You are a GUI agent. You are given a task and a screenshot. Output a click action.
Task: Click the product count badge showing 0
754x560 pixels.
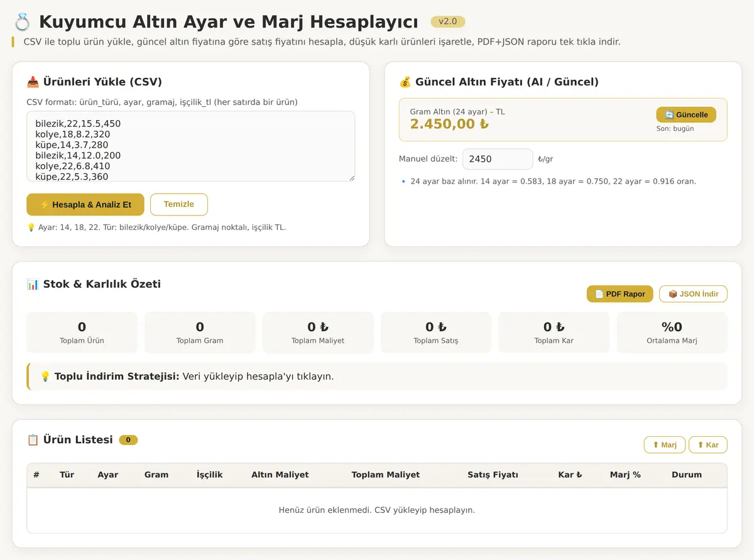(128, 440)
